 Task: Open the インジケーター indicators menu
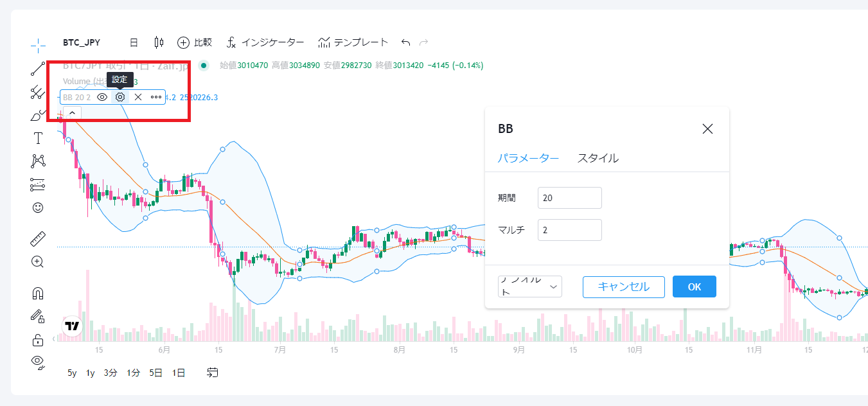(x=265, y=42)
